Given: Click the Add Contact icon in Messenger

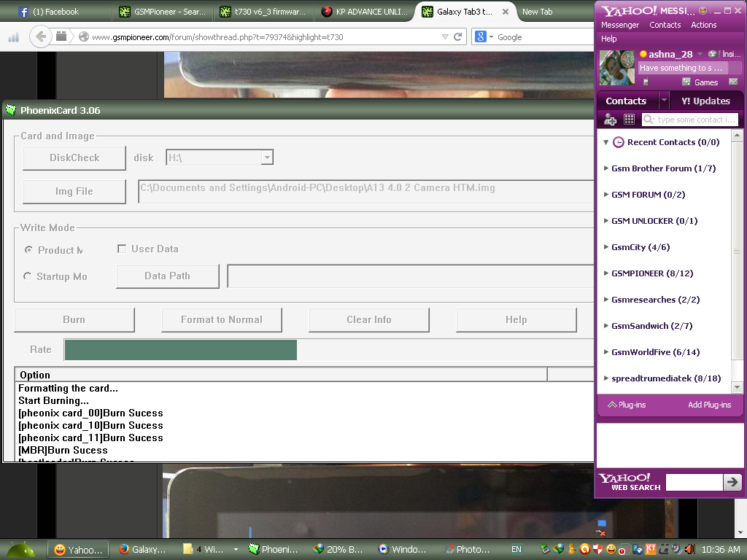Looking at the screenshot, I should click(611, 120).
